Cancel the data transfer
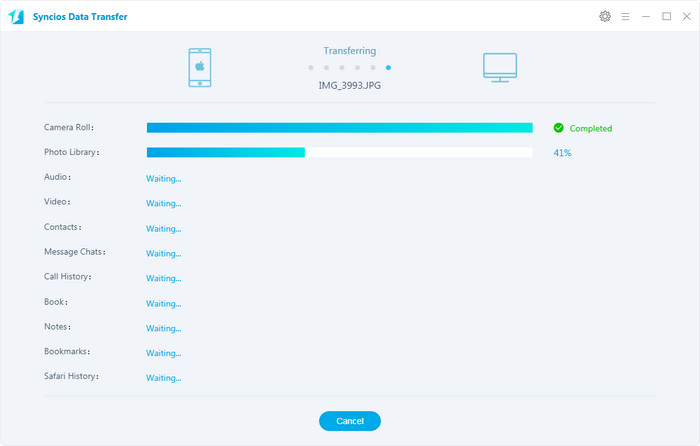Screen dimensions: 700x446 [350, 421]
